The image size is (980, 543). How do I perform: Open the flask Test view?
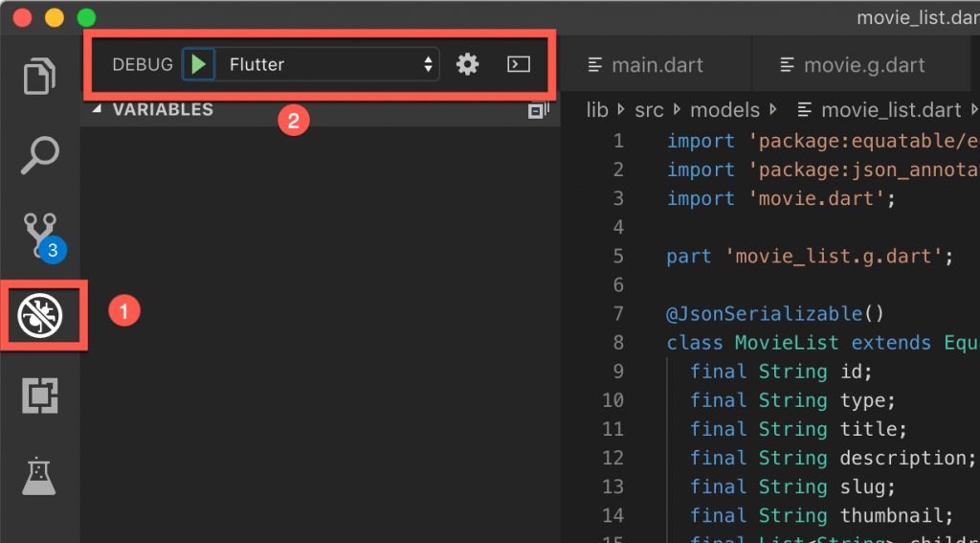pos(39,475)
